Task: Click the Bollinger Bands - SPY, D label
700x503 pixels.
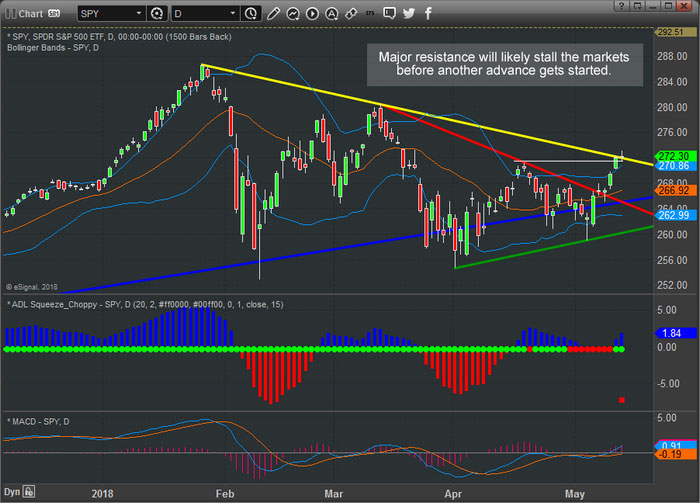Action: [53, 48]
